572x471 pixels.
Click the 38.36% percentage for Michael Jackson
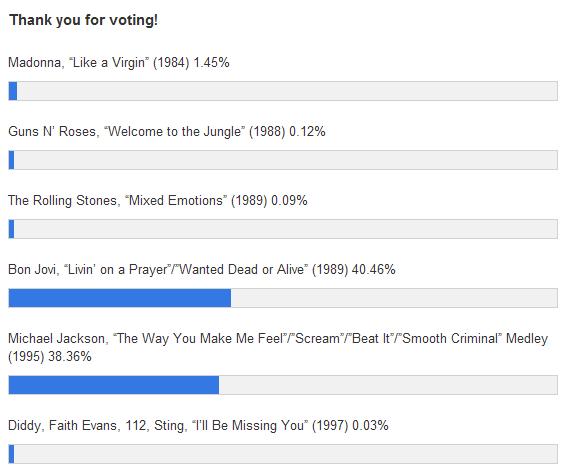coord(70,356)
